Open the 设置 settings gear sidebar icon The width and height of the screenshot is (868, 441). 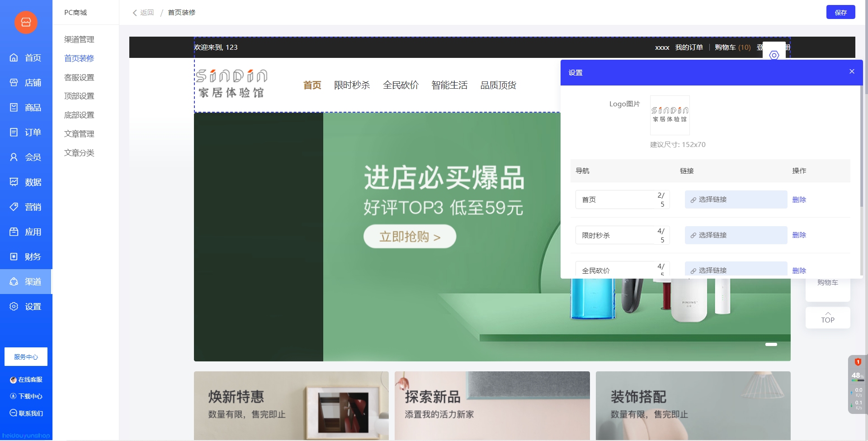point(14,307)
